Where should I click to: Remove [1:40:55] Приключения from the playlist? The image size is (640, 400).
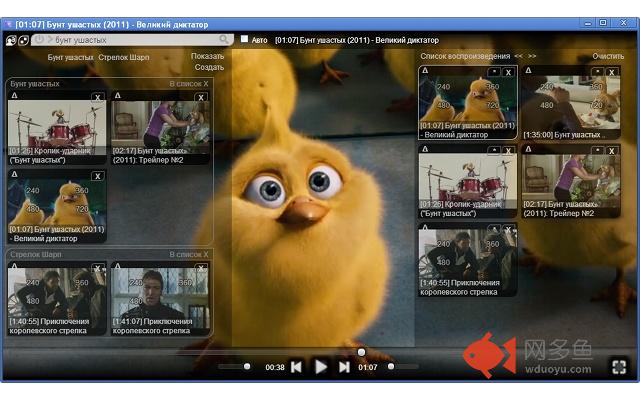508,230
